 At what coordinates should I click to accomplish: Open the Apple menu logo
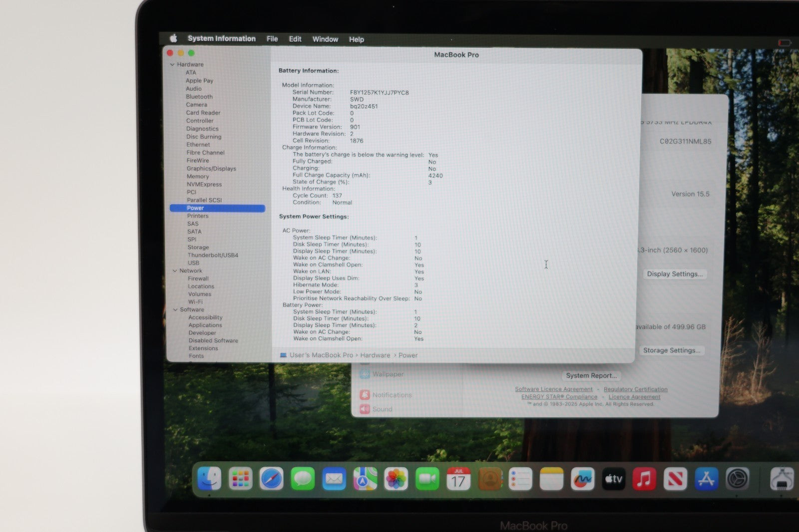pyautogui.click(x=174, y=38)
